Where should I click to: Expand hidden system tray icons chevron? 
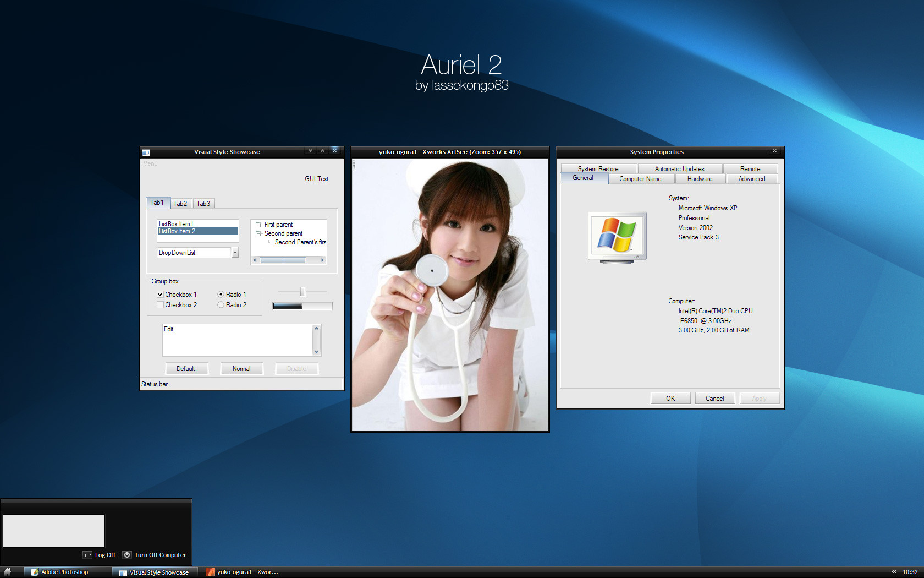(894, 572)
